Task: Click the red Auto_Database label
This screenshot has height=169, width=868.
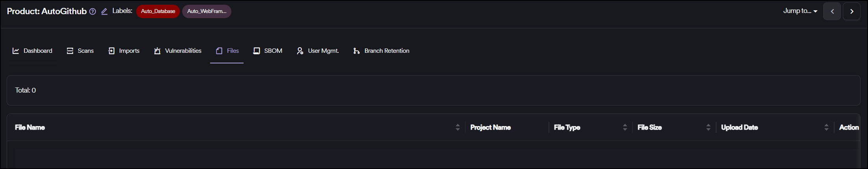Action: point(158,11)
